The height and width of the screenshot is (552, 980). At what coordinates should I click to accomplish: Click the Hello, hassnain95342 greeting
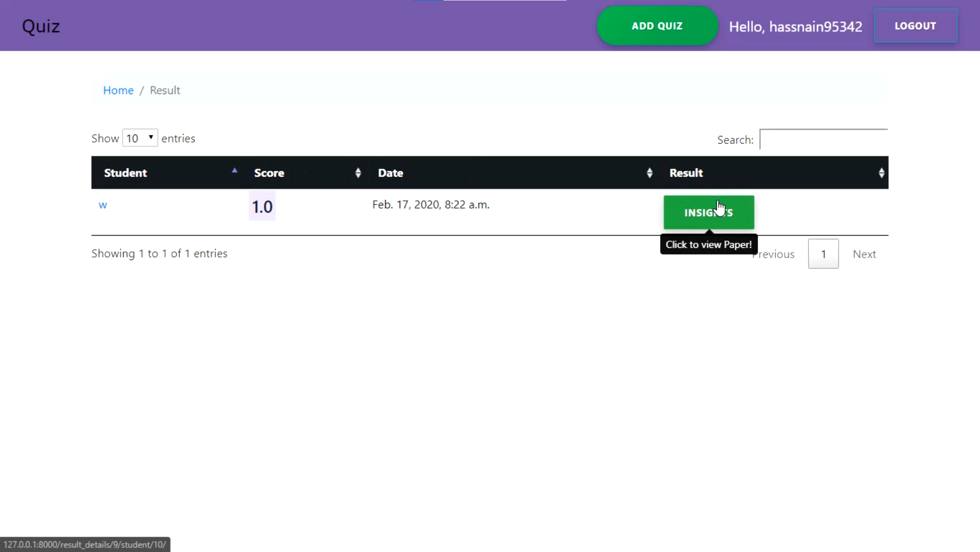coord(795,27)
